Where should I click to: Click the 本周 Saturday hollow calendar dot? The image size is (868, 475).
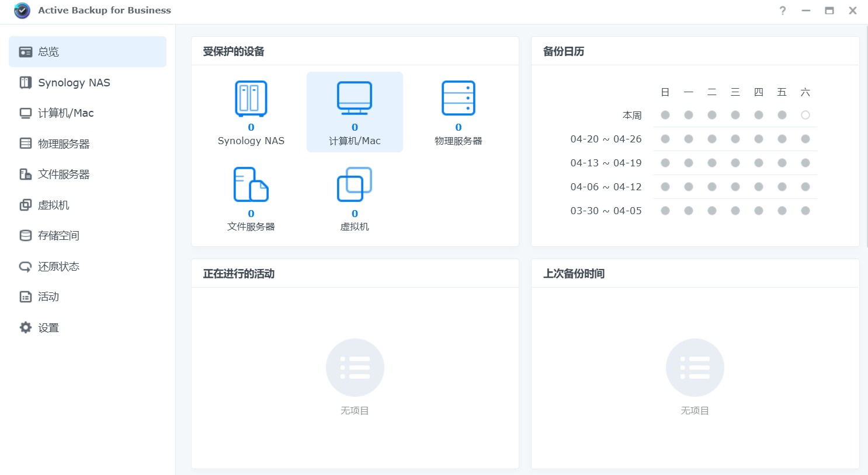805,115
